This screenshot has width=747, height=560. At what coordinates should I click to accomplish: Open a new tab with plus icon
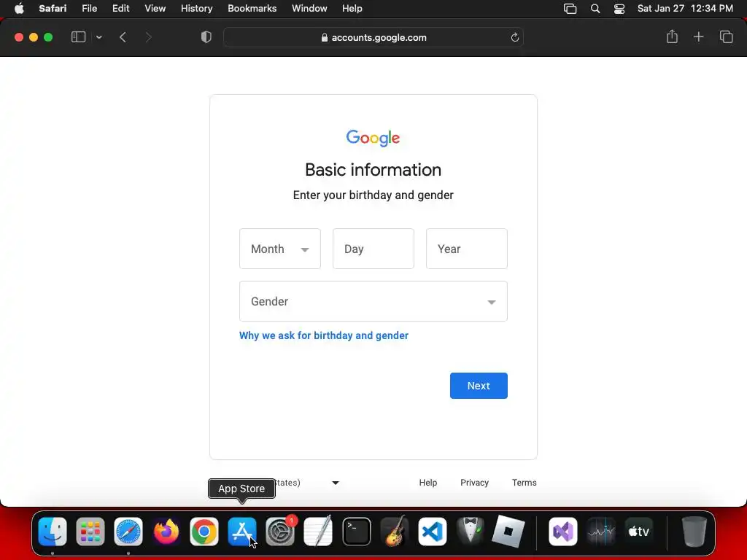698,36
